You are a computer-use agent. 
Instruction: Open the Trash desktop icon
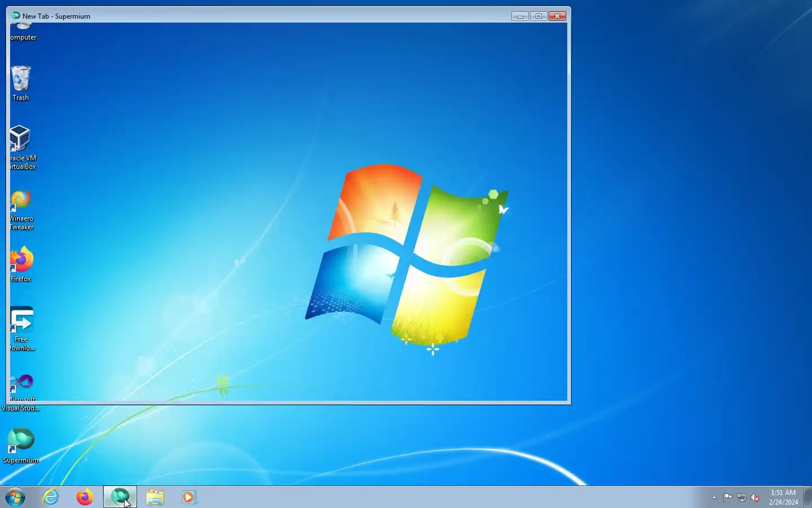[21, 83]
